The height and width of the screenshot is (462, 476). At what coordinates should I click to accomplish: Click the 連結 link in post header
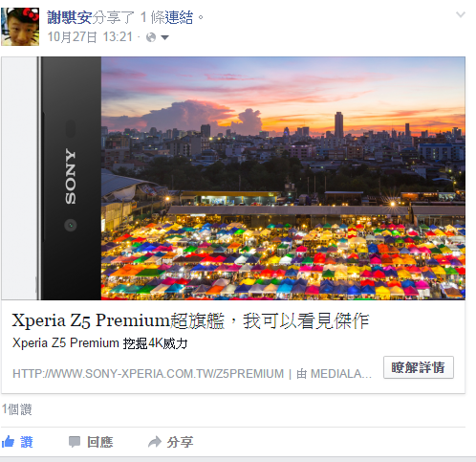click(179, 17)
